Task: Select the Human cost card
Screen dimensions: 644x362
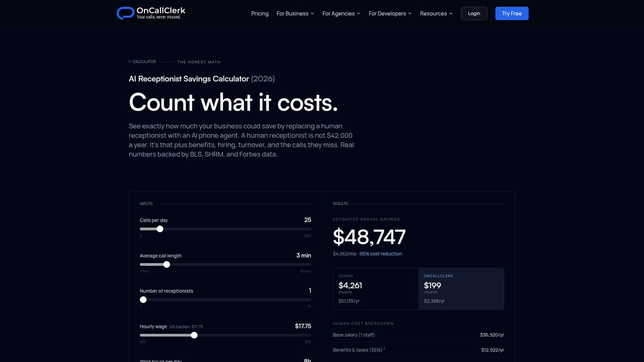Action: [376, 289]
